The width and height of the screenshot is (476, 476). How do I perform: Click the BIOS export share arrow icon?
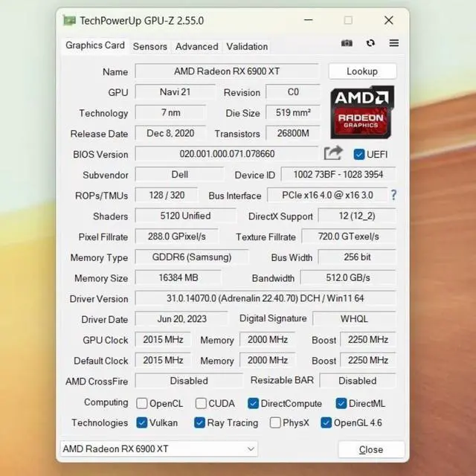[x=333, y=153]
